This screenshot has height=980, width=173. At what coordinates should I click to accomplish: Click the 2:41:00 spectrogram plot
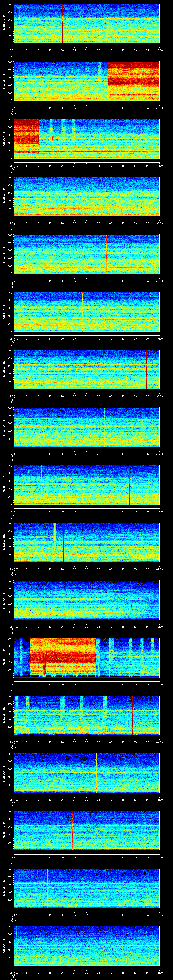click(x=86, y=600)
